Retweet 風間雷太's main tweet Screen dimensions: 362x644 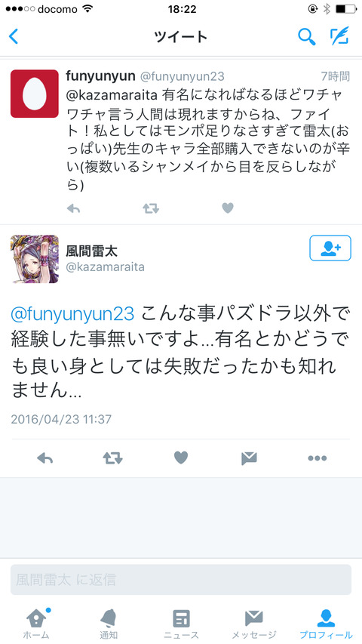pyautogui.click(x=113, y=458)
